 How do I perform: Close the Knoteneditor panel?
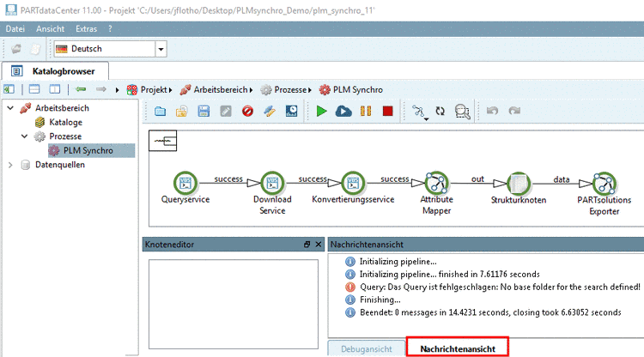coord(319,245)
